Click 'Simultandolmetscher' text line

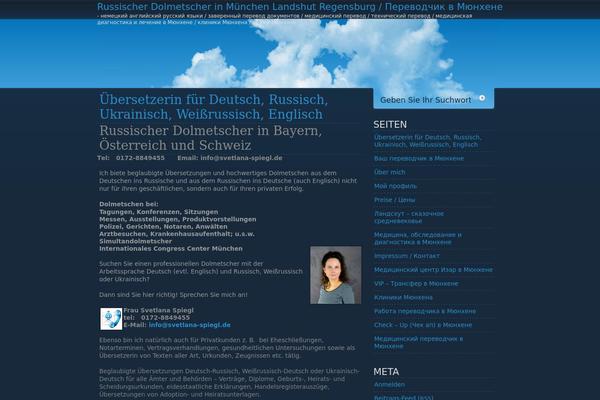tap(135, 241)
